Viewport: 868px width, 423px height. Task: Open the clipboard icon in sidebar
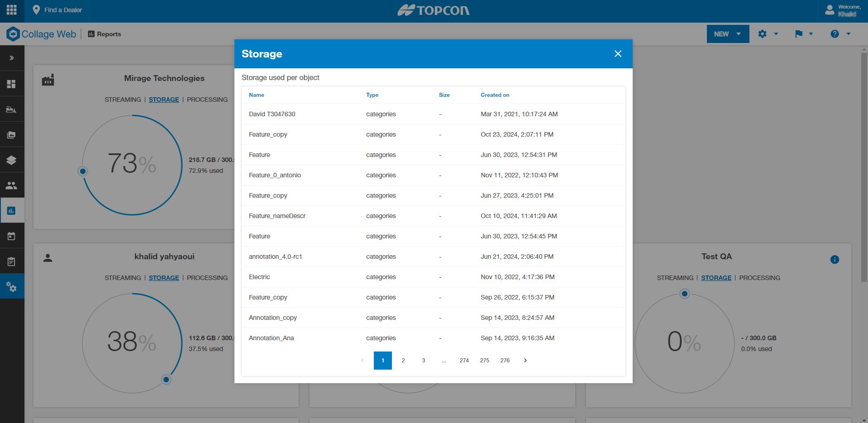(x=12, y=261)
